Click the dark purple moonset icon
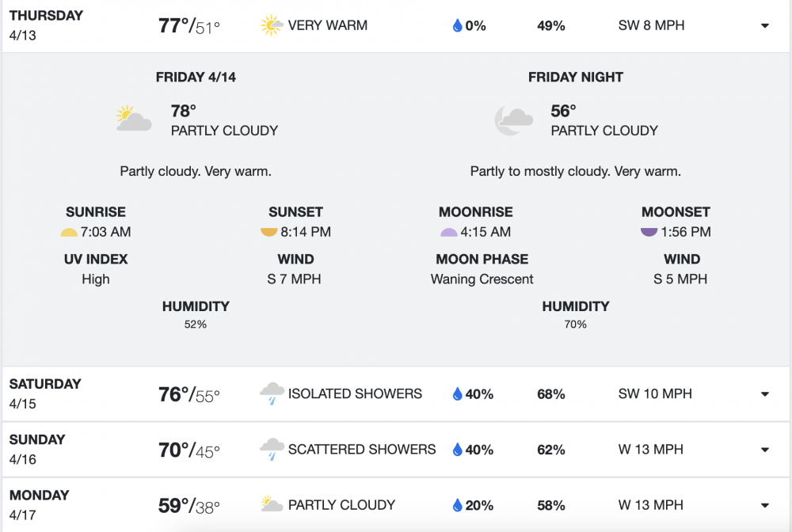This screenshot has width=792, height=532. (x=649, y=233)
